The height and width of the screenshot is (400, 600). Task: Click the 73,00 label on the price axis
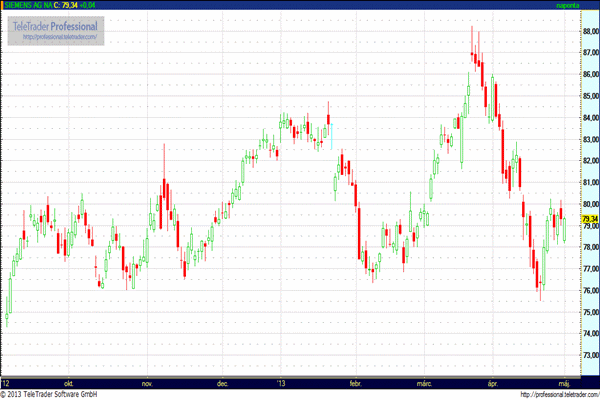(589, 355)
